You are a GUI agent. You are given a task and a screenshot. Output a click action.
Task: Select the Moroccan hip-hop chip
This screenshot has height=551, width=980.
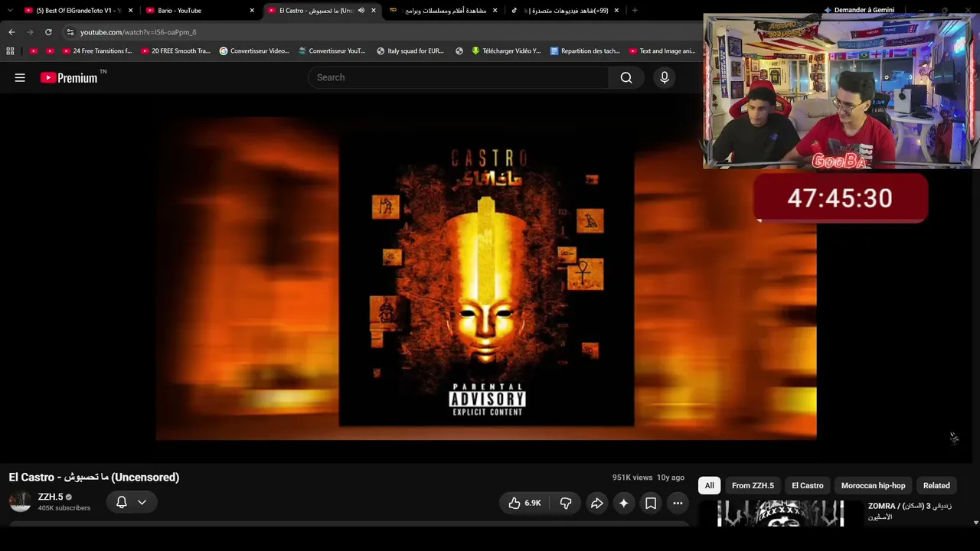click(x=873, y=485)
